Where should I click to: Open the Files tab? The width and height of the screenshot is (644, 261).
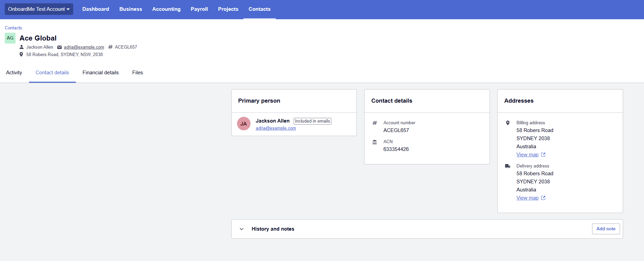point(138,73)
